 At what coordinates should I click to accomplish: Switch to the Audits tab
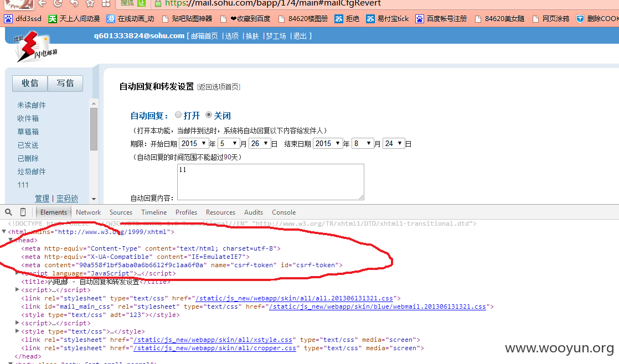[254, 212]
